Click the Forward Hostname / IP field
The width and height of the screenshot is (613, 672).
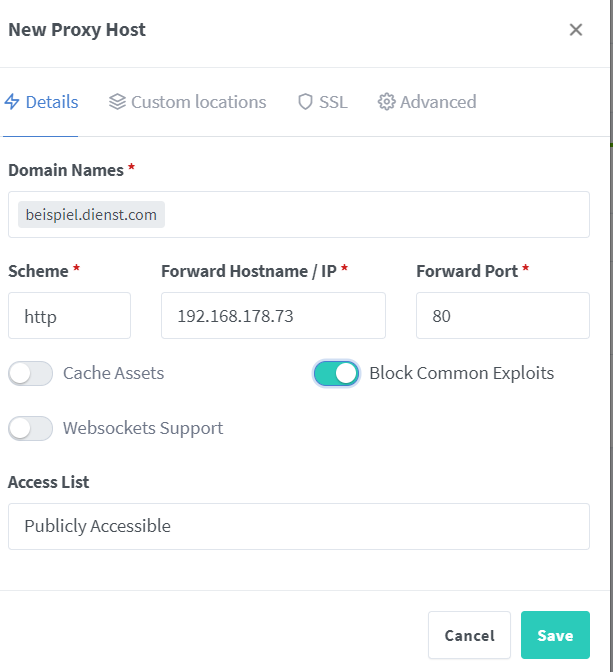point(273,316)
